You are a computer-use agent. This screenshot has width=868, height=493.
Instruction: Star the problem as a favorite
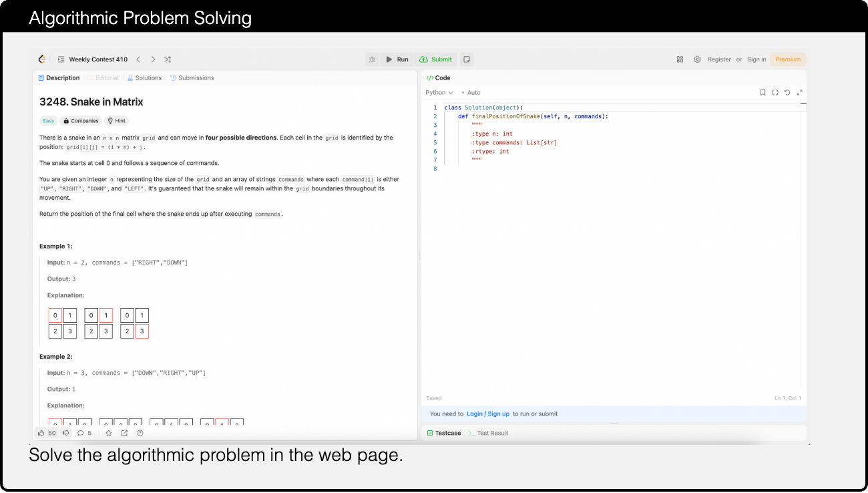click(x=109, y=433)
